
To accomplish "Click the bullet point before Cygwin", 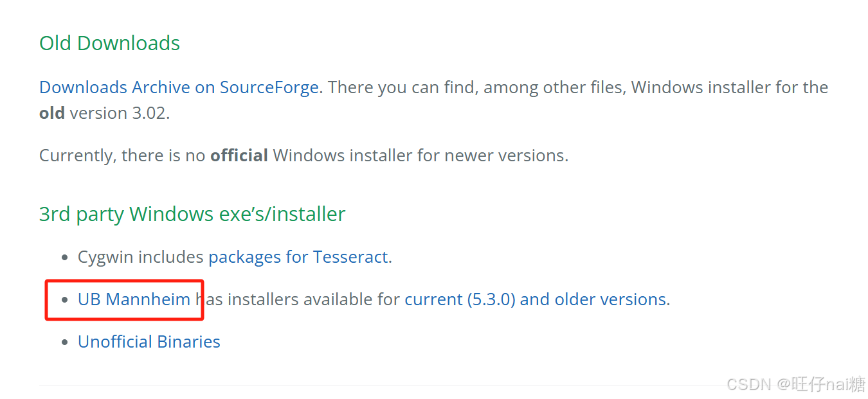I will [64, 258].
